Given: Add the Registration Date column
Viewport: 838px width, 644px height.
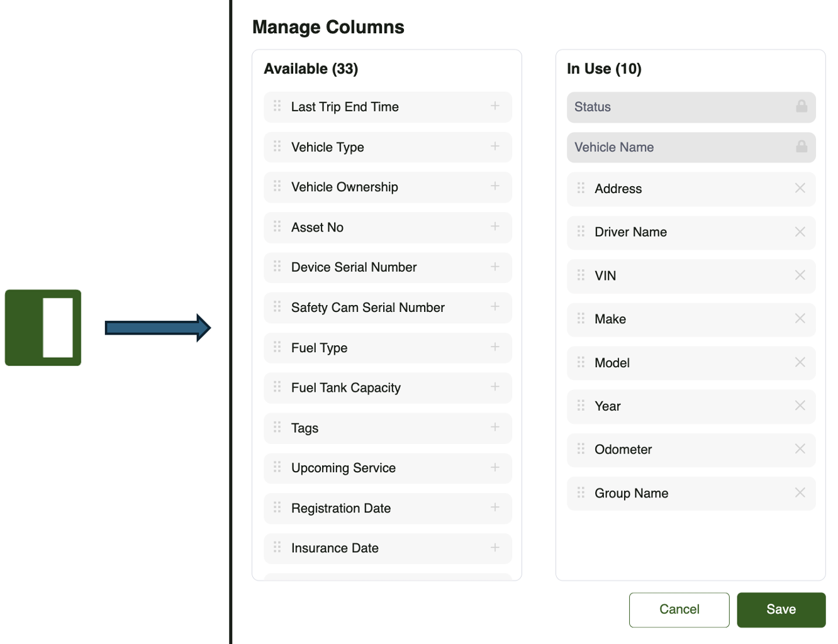Looking at the screenshot, I should click(x=495, y=508).
